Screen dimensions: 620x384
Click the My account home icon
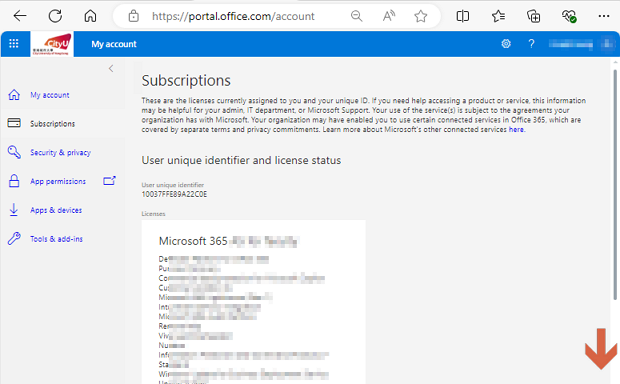pyautogui.click(x=14, y=95)
